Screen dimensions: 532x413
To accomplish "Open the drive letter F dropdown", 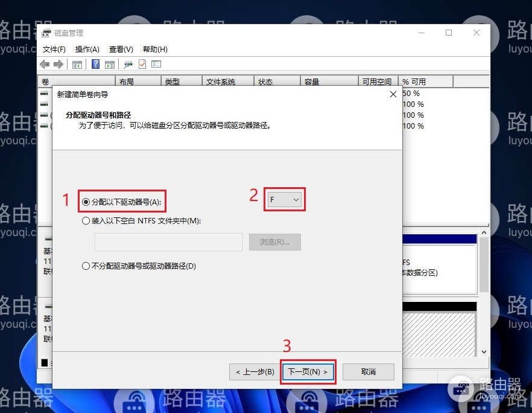I will 284,200.
